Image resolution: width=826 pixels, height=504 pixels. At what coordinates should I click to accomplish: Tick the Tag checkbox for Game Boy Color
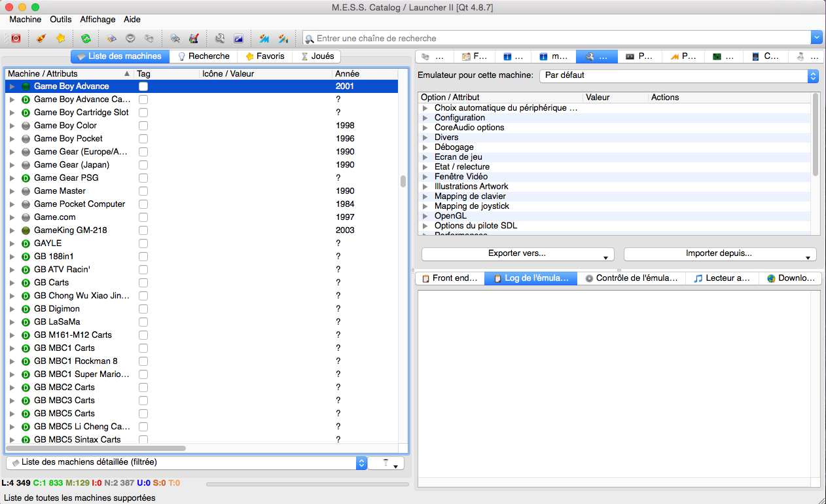143,126
